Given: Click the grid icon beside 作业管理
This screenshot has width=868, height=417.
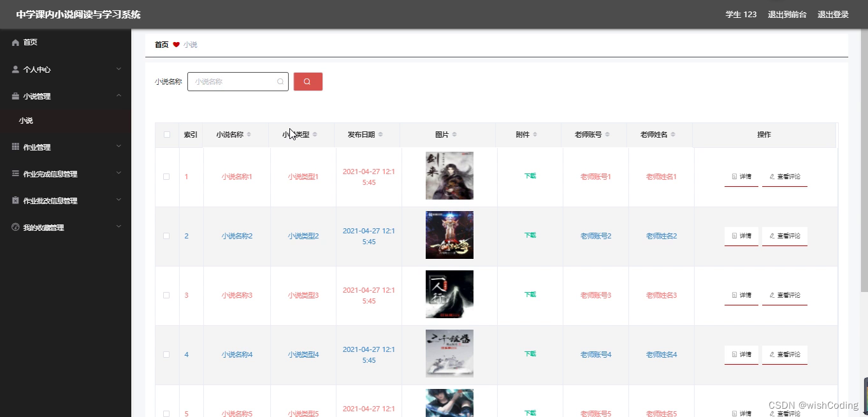Looking at the screenshot, I should 15,147.
